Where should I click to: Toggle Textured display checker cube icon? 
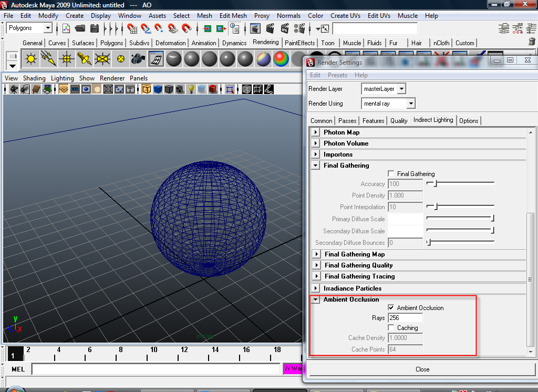tap(180, 89)
